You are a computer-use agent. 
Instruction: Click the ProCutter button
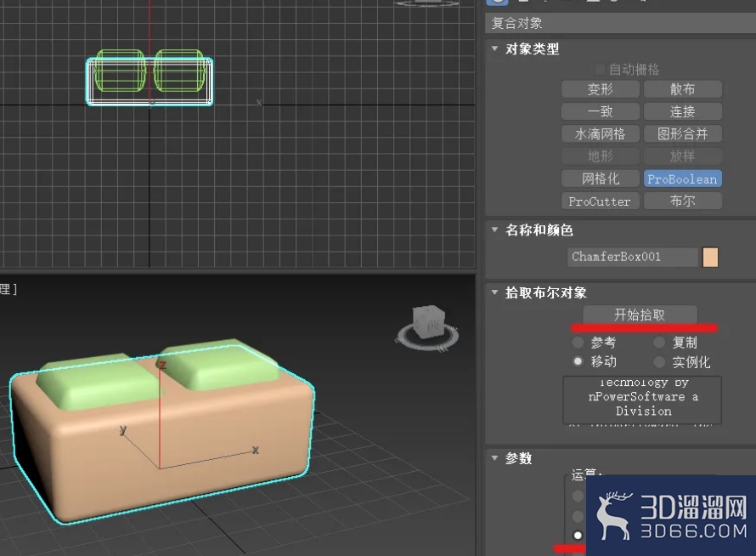coord(601,201)
